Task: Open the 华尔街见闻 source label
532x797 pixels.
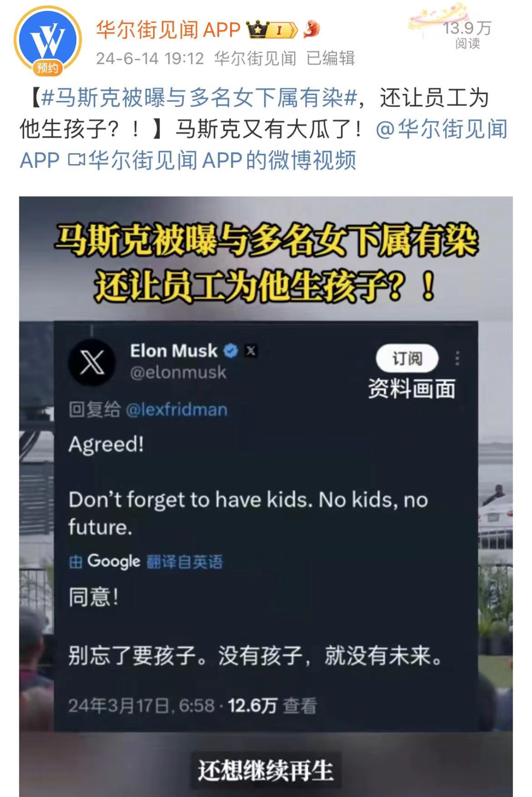Action: pyautogui.click(x=255, y=58)
